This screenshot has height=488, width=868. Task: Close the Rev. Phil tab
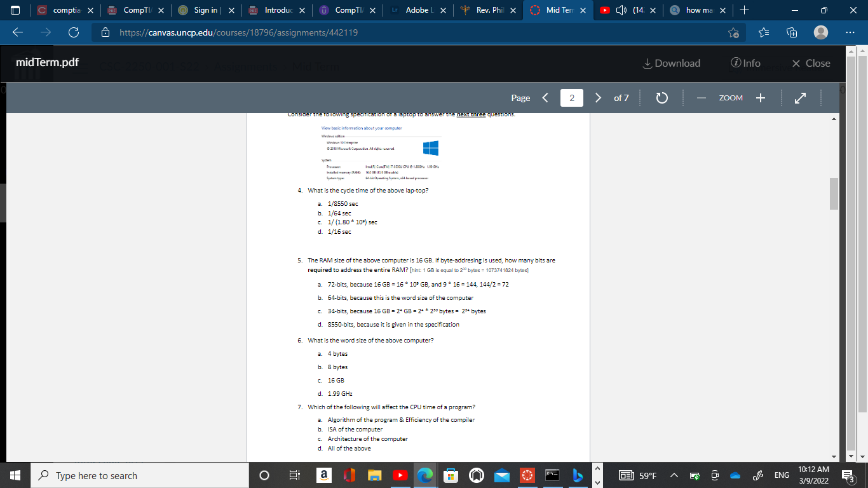[513, 11]
